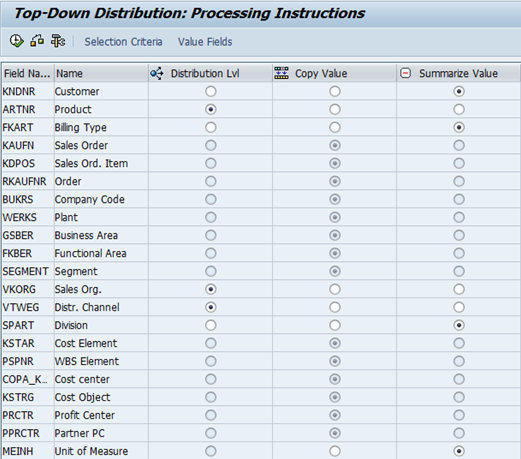521x459 pixels.
Task: Select Distribution Lvl for Division
Action: (x=211, y=325)
